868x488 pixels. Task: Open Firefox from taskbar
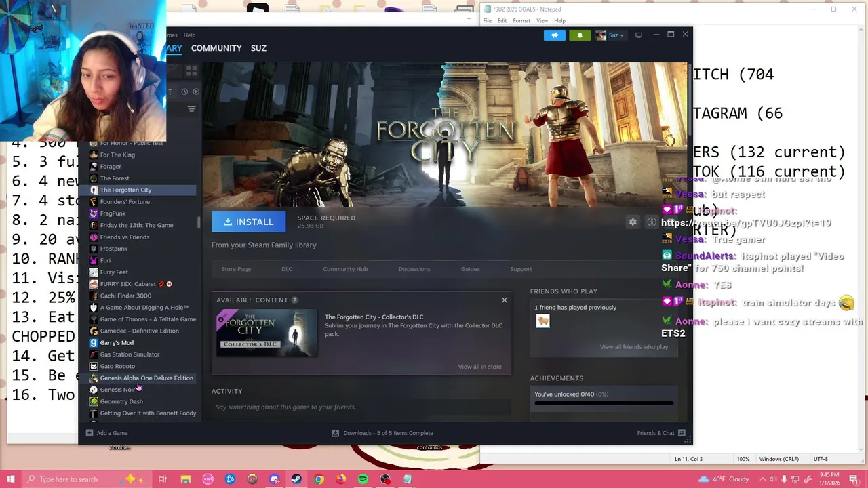pos(341,479)
